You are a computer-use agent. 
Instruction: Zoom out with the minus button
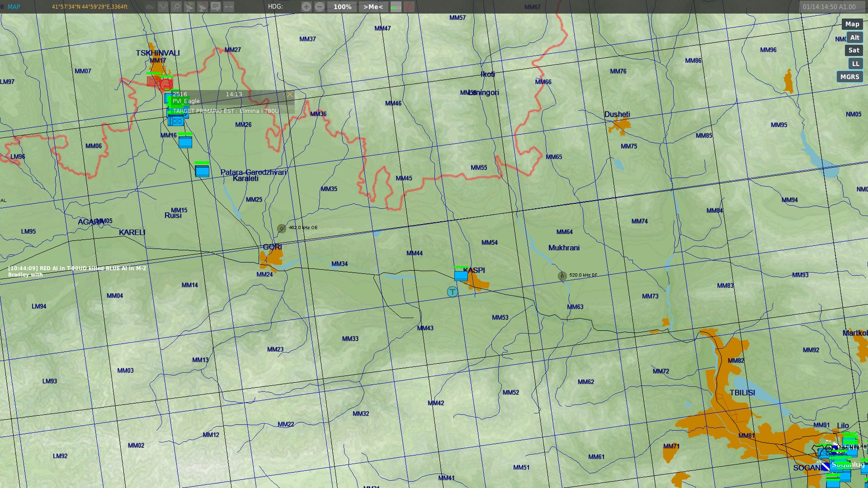320,7
